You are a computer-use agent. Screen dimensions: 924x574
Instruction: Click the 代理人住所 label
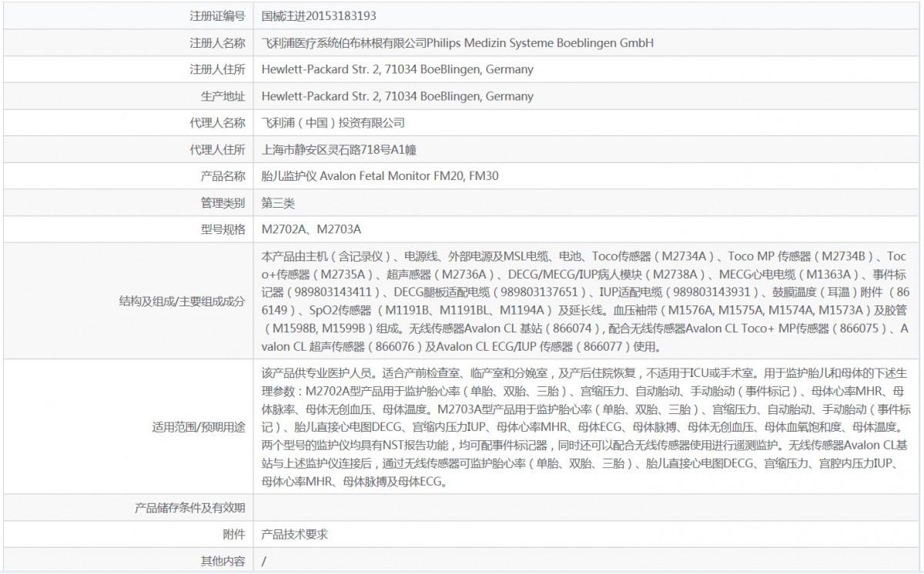pos(218,149)
